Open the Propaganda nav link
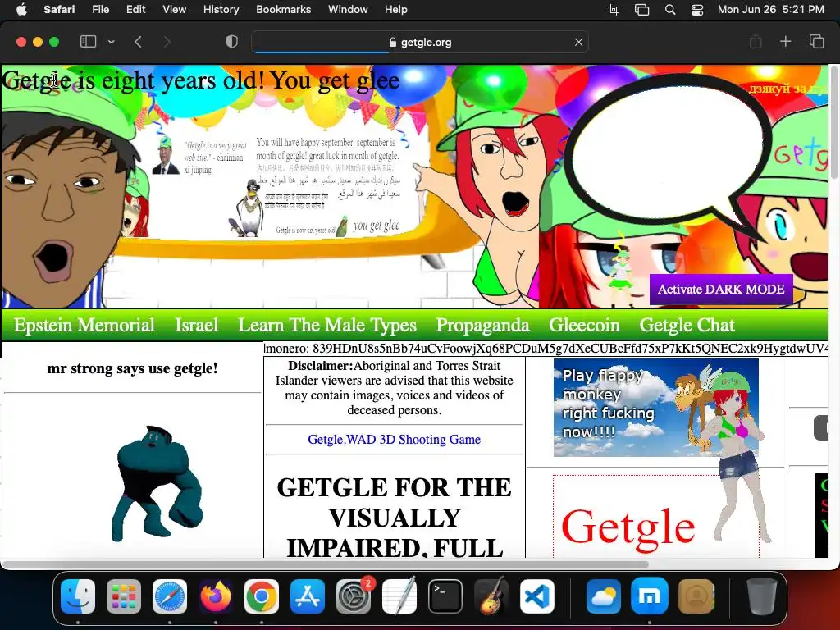 (482, 325)
